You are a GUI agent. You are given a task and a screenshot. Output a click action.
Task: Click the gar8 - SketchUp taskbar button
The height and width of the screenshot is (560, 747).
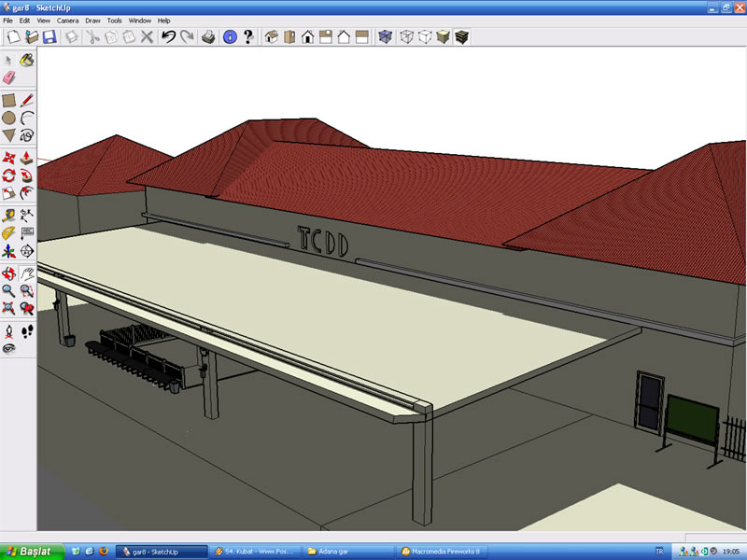pyautogui.click(x=162, y=552)
